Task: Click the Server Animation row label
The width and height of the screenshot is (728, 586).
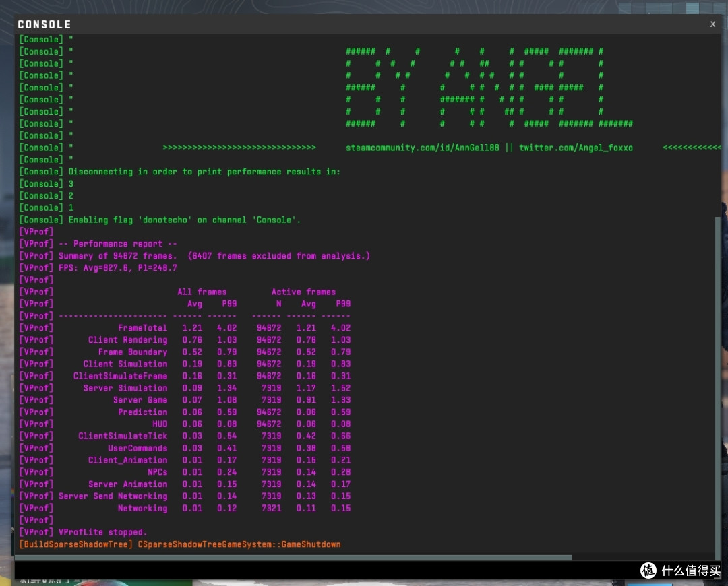Action: pyautogui.click(x=127, y=484)
